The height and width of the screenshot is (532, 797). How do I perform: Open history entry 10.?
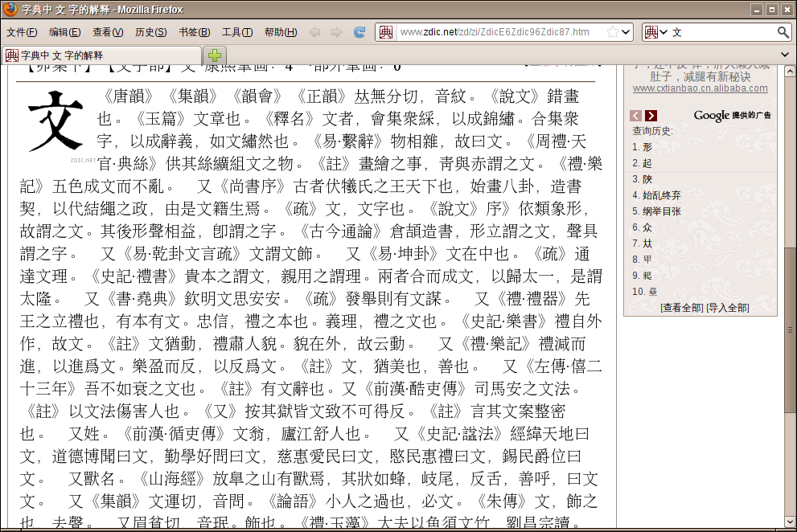(x=644, y=292)
